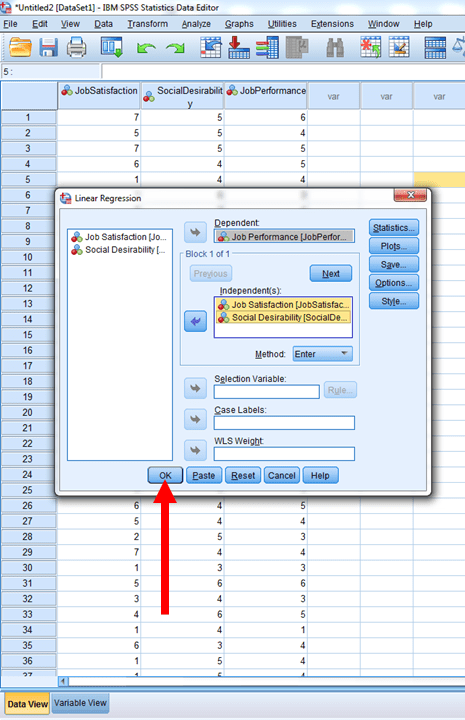Click the green Undo arrow icon
Screen dimensions: 465x720
tap(146, 48)
